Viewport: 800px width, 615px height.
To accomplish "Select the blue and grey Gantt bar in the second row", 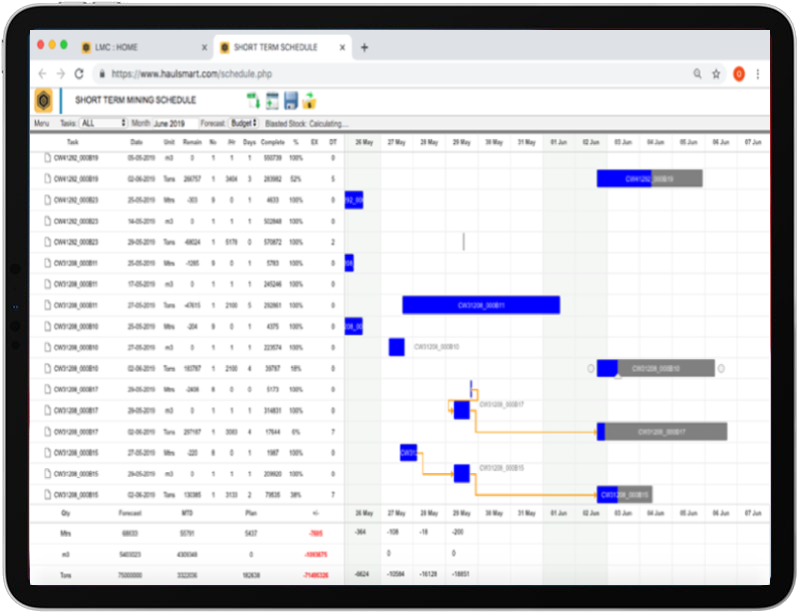I will pyautogui.click(x=649, y=179).
